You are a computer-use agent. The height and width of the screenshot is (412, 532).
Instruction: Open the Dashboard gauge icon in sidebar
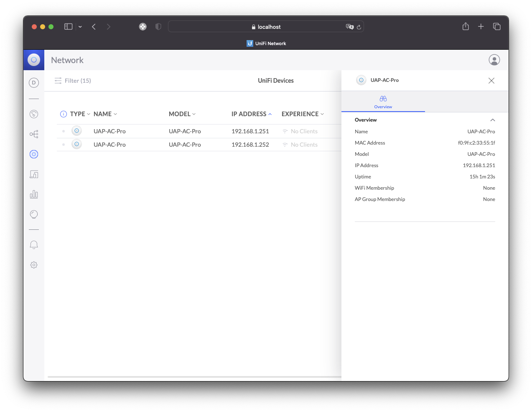(x=34, y=114)
